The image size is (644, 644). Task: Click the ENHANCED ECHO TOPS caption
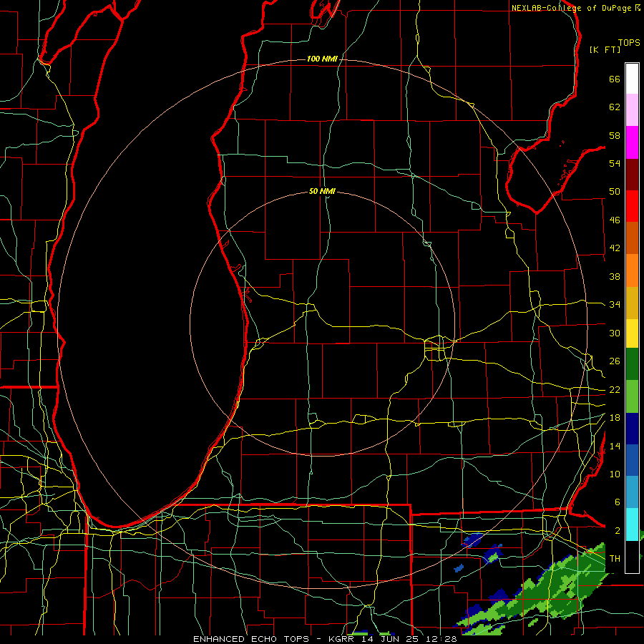tap(251, 639)
